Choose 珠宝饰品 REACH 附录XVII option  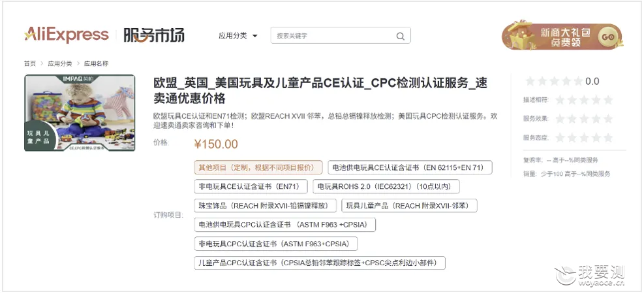(x=266, y=206)
